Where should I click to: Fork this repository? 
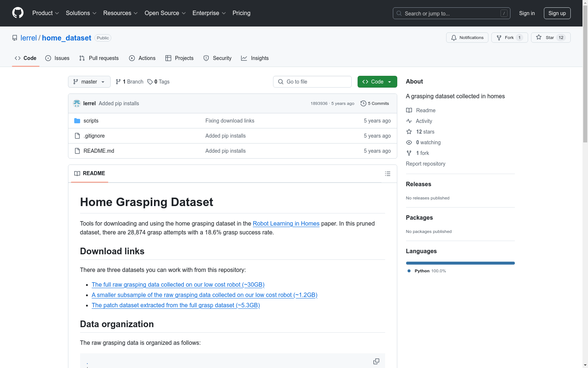pyautogui.click(x=510, y=38)
